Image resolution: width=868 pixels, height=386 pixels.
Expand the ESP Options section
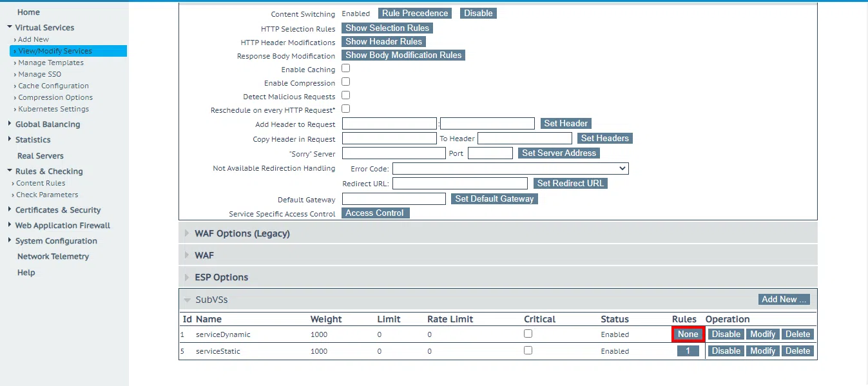(187, 277)
